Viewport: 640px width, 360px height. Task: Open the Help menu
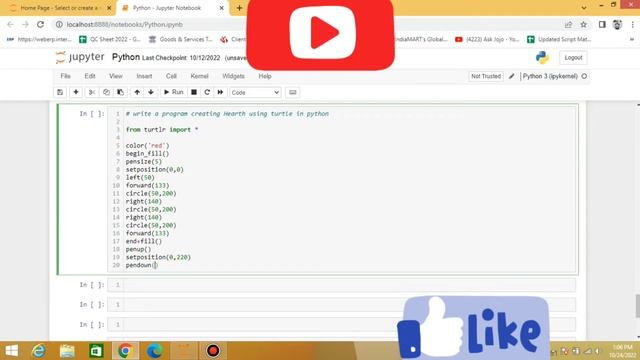pyautogui.click(x=265, y=76)
